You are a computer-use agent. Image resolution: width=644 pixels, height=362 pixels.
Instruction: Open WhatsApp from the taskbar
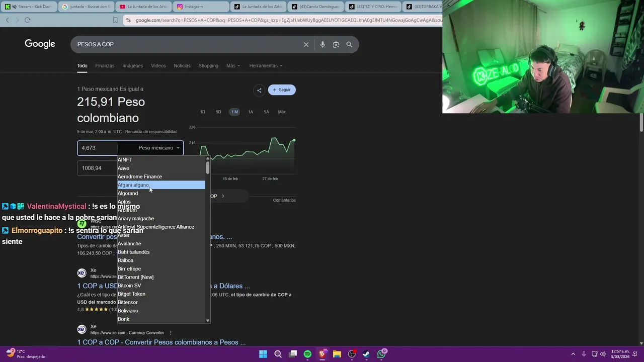click(381, 354)
